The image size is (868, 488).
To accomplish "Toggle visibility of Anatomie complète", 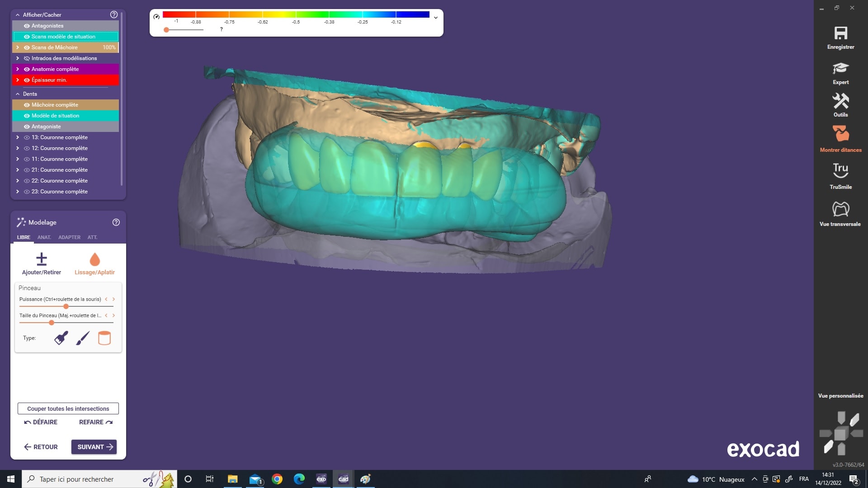I will pos(27,69).
